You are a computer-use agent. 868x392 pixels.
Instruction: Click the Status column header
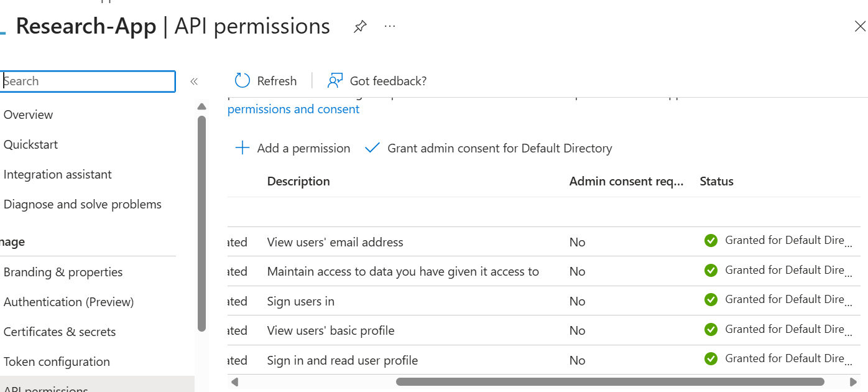[x=717, y=181]
